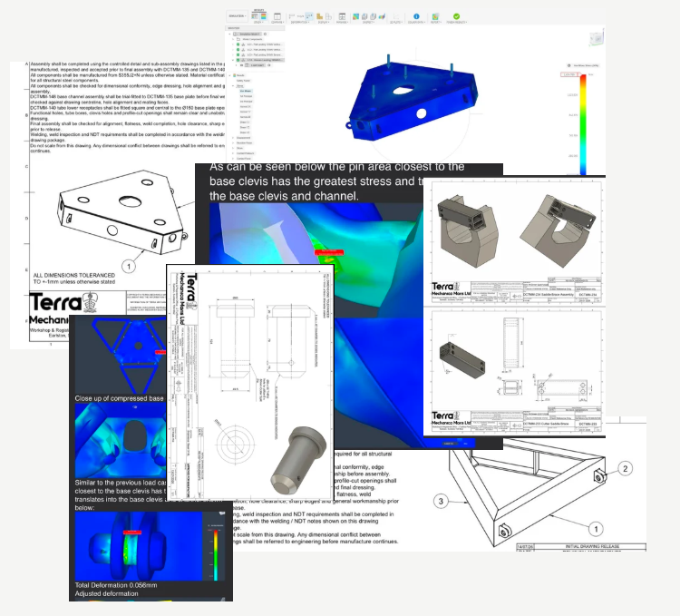Click the Compare split-view icon
Image resolution: width=680 pixels, height=616 pixels.
tap(277, 16)
